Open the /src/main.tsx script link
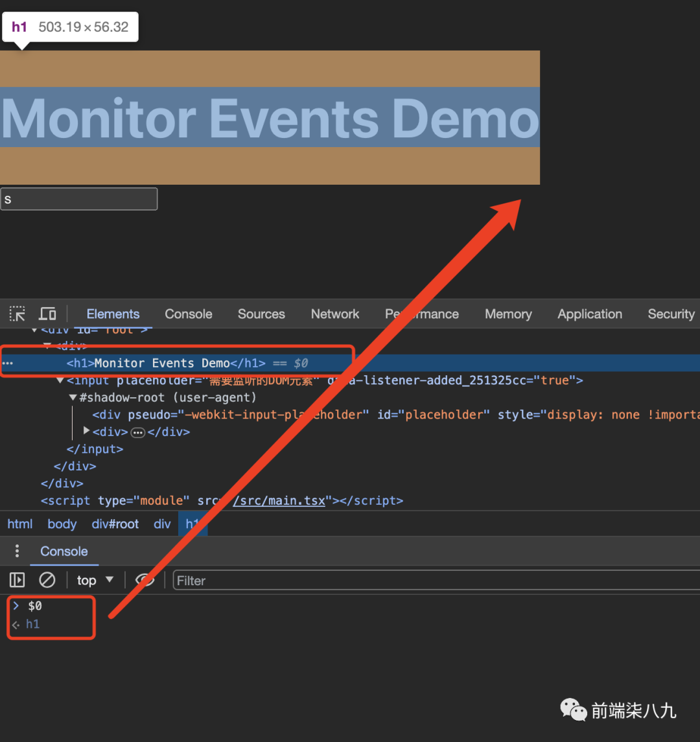Viewport: 700px width, 742px height. pyautogui.click(x=279, y=501)
